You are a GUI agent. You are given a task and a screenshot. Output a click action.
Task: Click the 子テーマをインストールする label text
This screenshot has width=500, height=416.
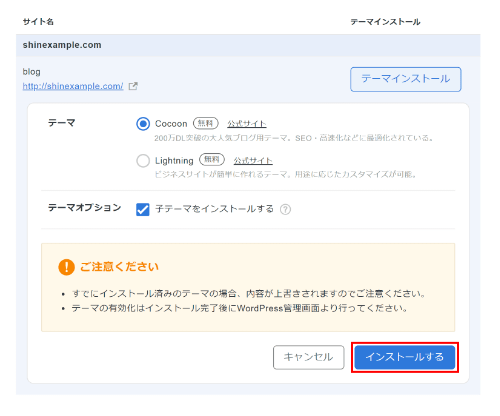click(x=214, y=209)
